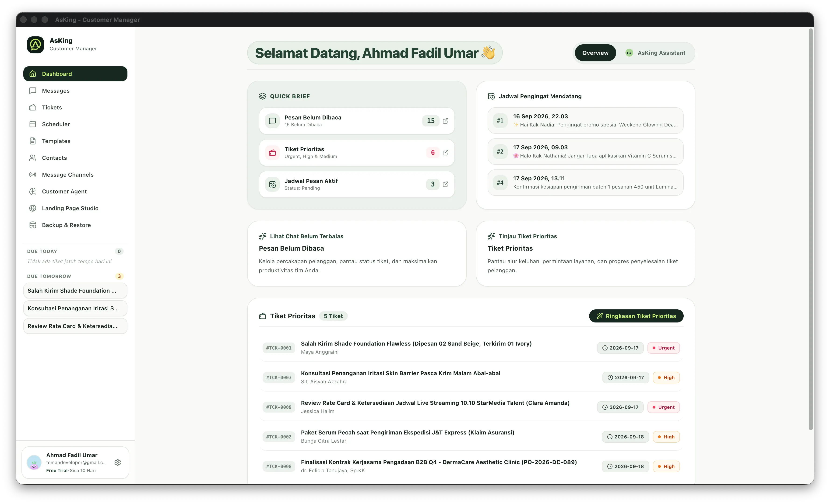Open the Lihat Chat Belum Terbalas card

click(357, 253)
